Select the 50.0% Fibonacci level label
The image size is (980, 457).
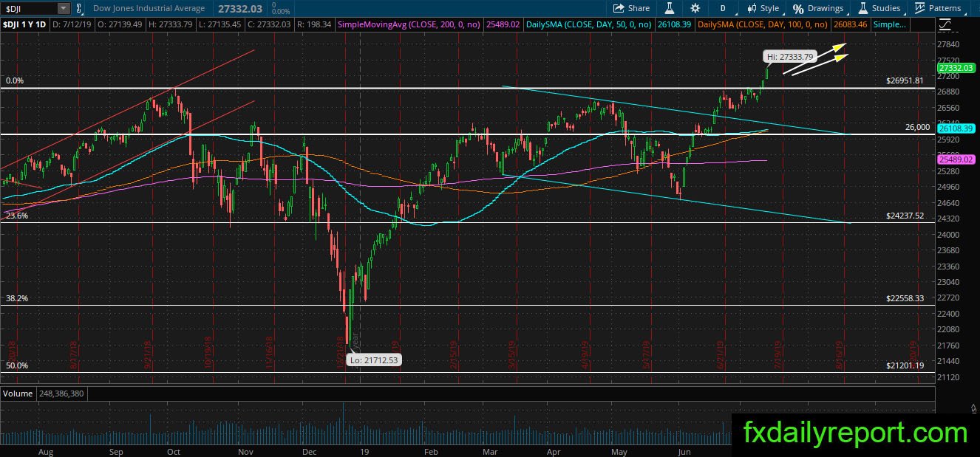click(17, 365)
